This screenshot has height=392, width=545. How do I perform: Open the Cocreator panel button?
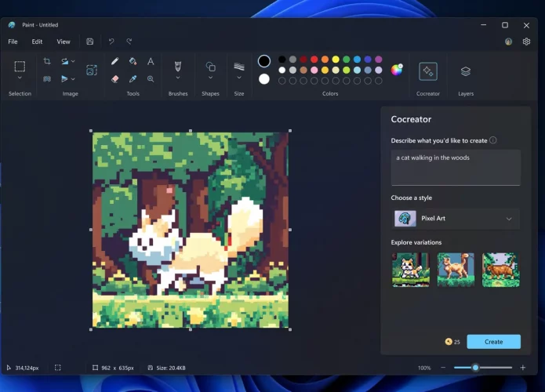[x=428, y=71]
